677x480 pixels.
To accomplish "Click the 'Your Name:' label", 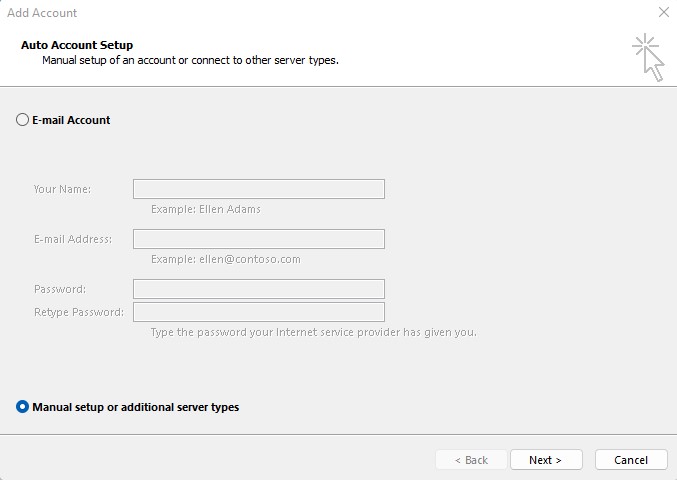I will click(62, 189).
